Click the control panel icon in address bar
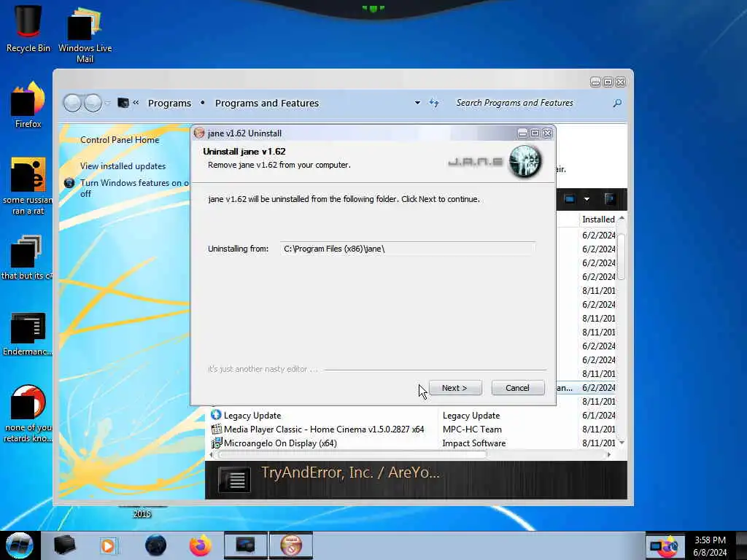The height and width of the screenshot is (560, 747). pyautogui.click(x=123, y=103)
